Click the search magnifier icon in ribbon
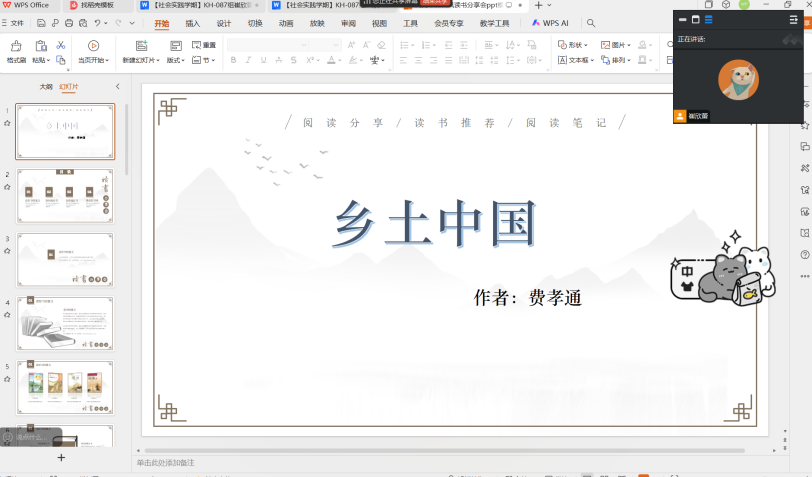The image size is (812, 477). pyautogui.click(x=591, y=22)
